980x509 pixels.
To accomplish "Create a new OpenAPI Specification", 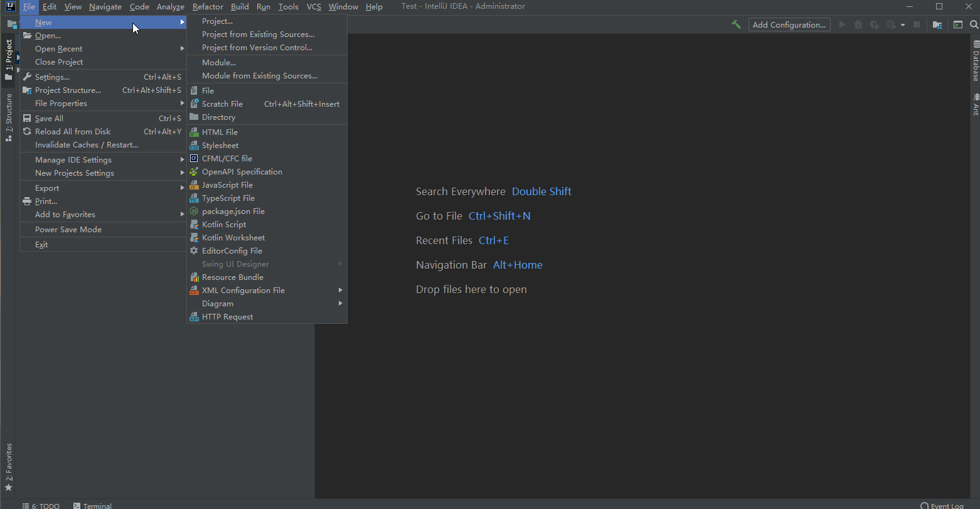I will click(267, 172).
